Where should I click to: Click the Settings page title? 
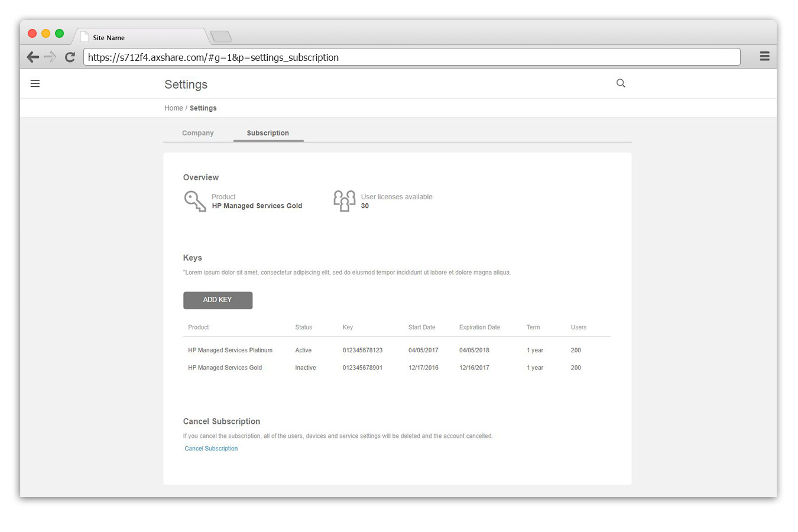pos(186,85)
